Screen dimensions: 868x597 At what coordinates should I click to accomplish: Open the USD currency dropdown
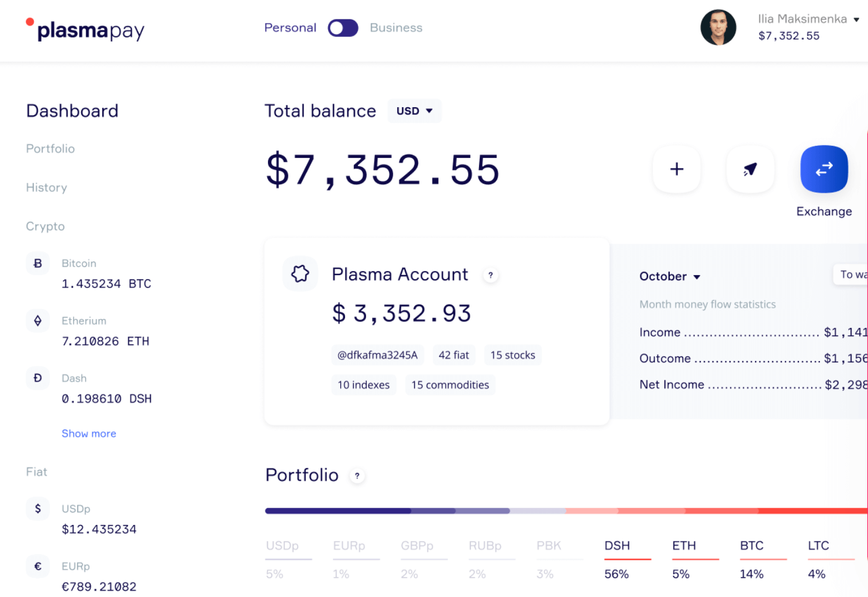click(414, 111)
